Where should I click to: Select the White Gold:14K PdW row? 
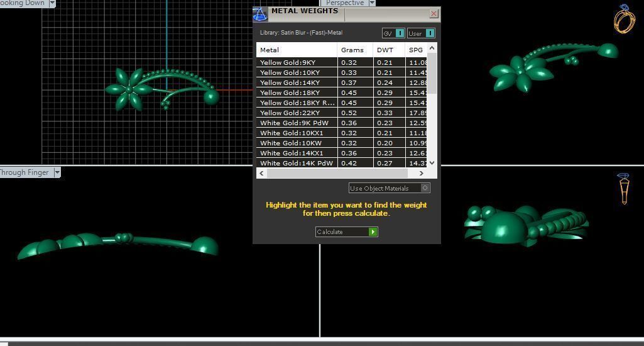pyautogui.click(x=342, y=163)
